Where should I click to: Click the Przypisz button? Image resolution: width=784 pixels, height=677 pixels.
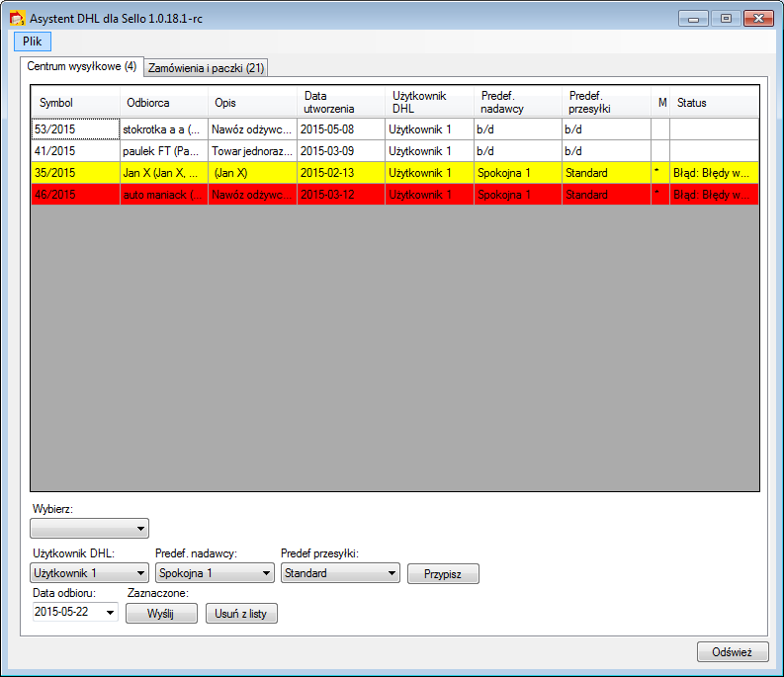[443, 574]
